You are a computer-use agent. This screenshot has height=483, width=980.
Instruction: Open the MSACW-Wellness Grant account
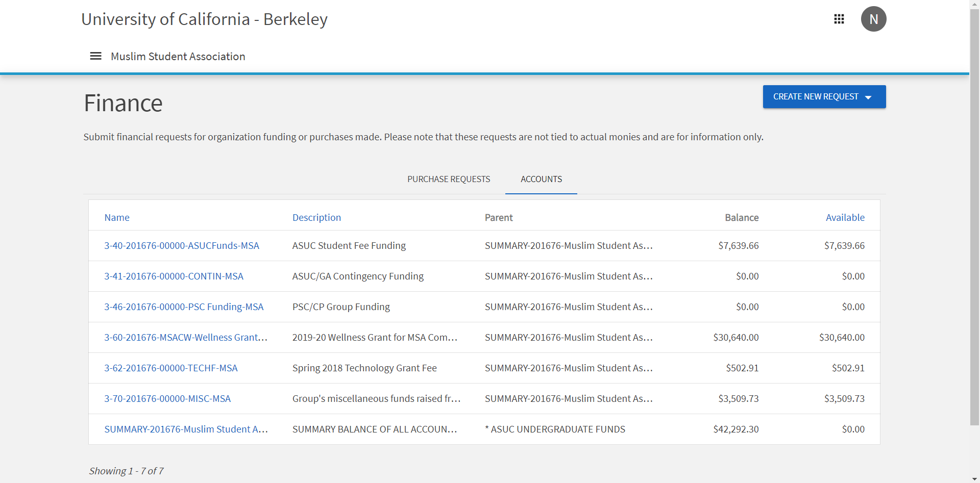(186, 337)
